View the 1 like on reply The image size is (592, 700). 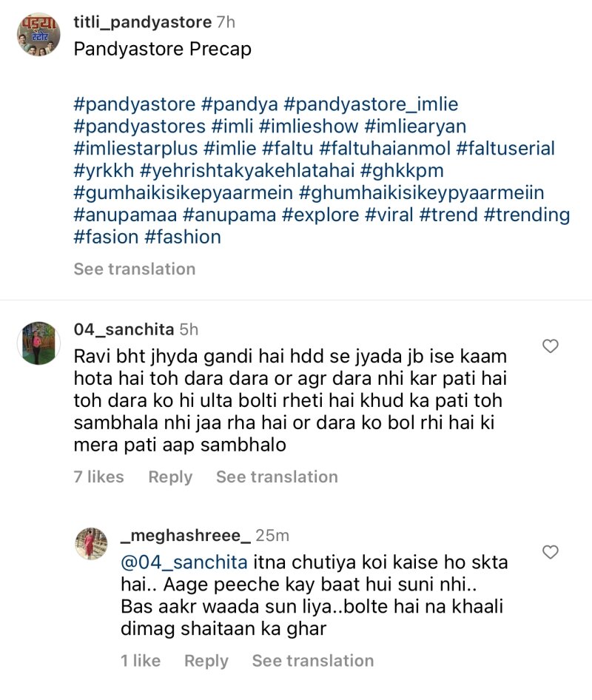(141, 661)
